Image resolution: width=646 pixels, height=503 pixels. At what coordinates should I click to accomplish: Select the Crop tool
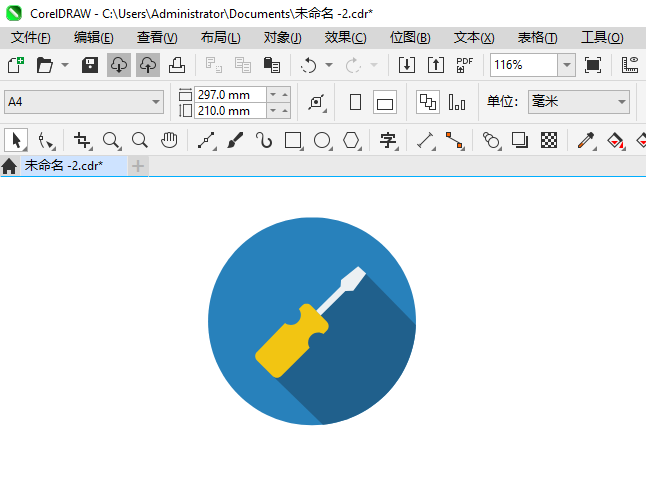point(82,140)
